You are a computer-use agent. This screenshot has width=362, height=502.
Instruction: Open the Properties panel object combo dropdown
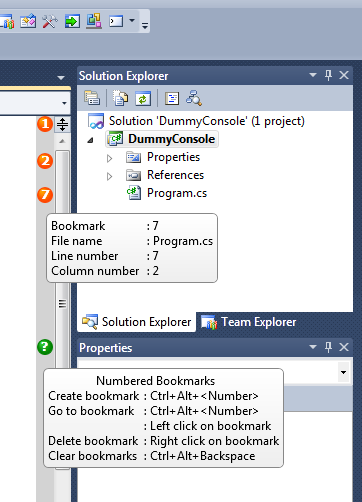pyautogui.click(x=343, y=372)
